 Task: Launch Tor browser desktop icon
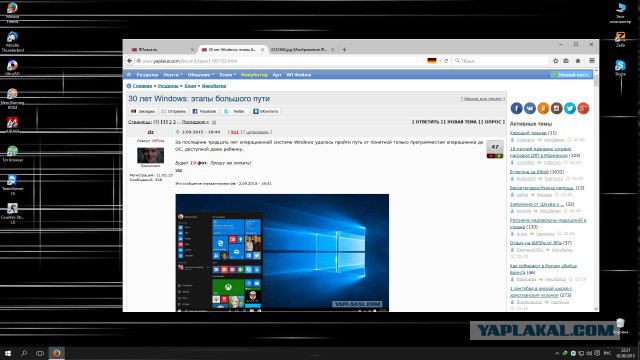tap(12, 153)
